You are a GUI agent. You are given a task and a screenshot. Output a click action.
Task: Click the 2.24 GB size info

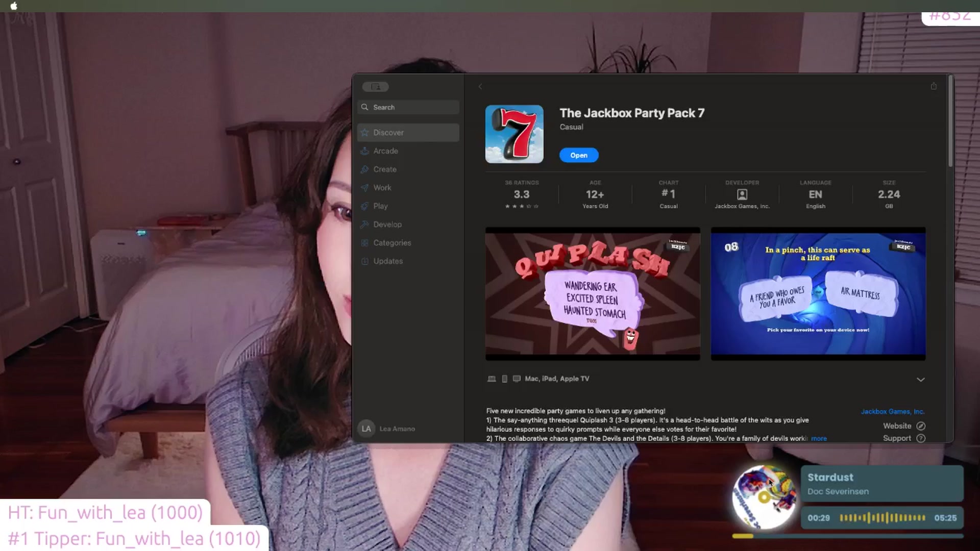click(889, 194)
